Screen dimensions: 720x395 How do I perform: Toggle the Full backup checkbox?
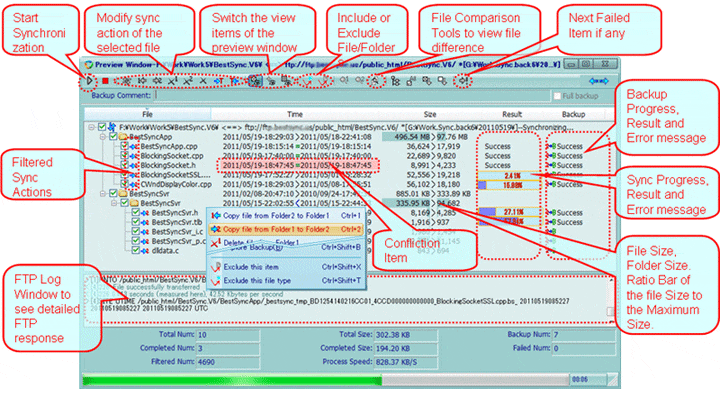tap(557, 96)
